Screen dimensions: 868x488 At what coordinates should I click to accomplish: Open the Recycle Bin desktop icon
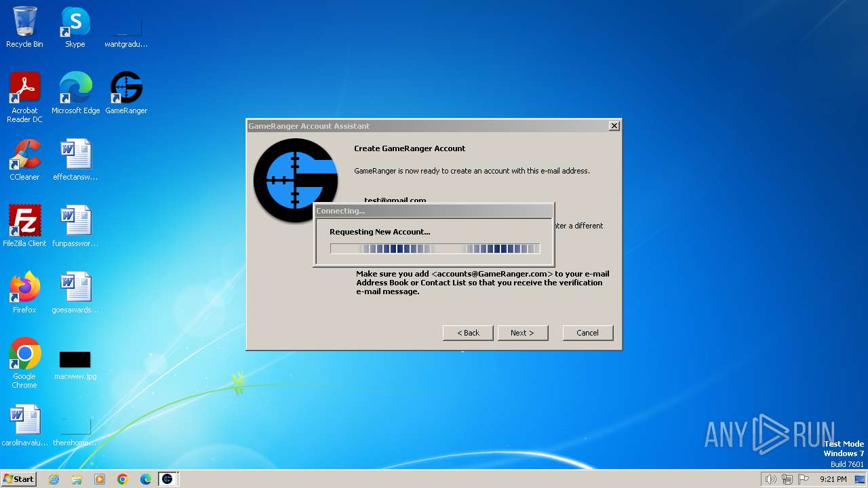24,27
